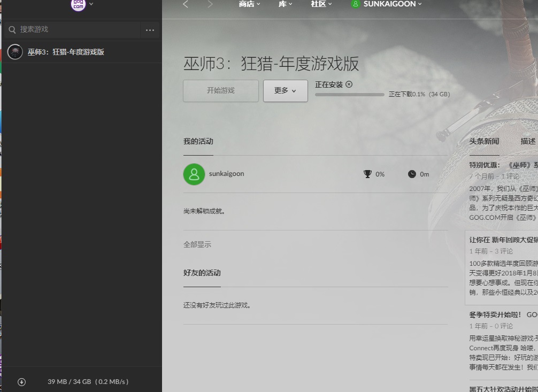538x392 pixels.
Task: Select 巫师3：狂猎-年度游戏版 in the sidebar
Action: coord(82,52)
